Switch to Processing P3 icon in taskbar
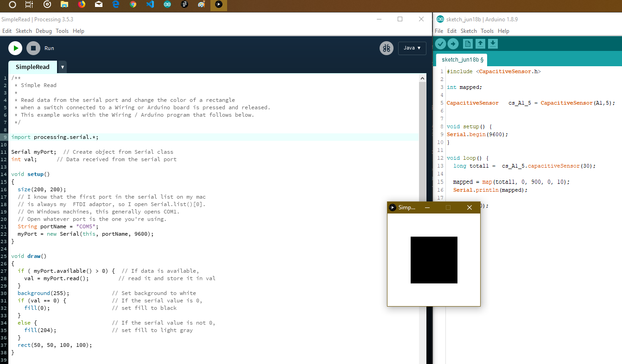622x364 pixels. point(184,5)
